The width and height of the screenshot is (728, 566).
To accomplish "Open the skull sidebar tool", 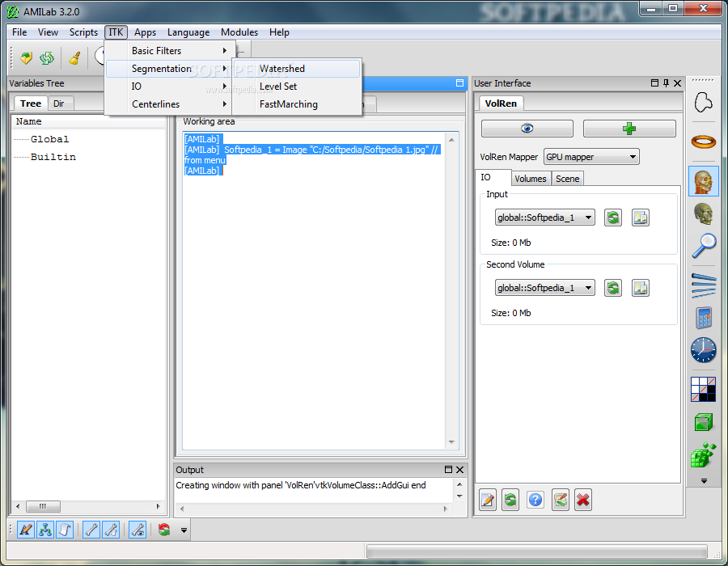I will pos(704,214).
